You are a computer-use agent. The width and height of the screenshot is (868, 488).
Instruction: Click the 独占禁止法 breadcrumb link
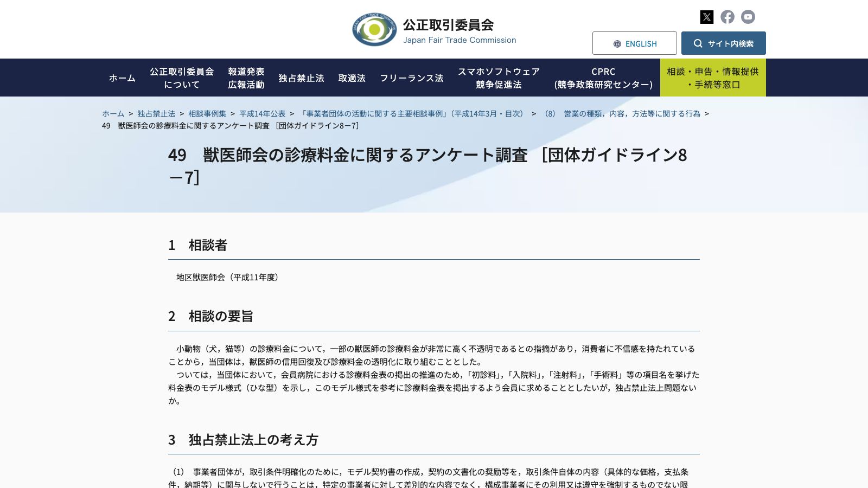click(x=156, y=114)
